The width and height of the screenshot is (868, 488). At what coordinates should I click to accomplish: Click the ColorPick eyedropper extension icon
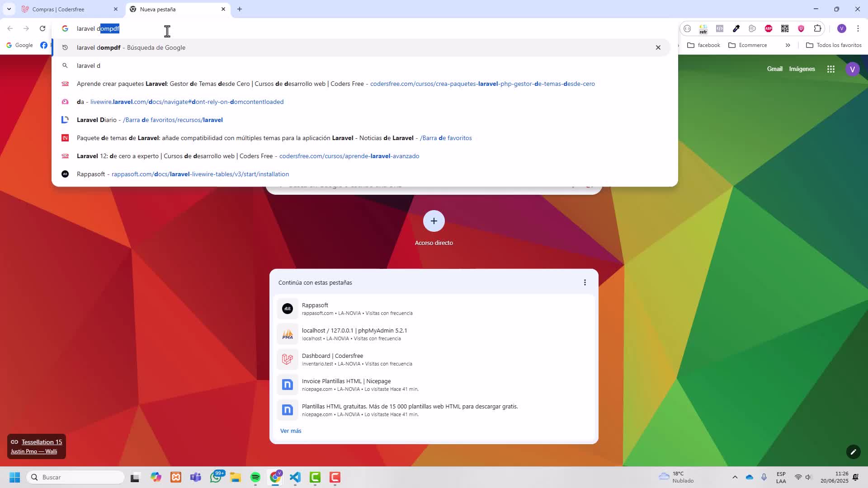pos(736,28)
